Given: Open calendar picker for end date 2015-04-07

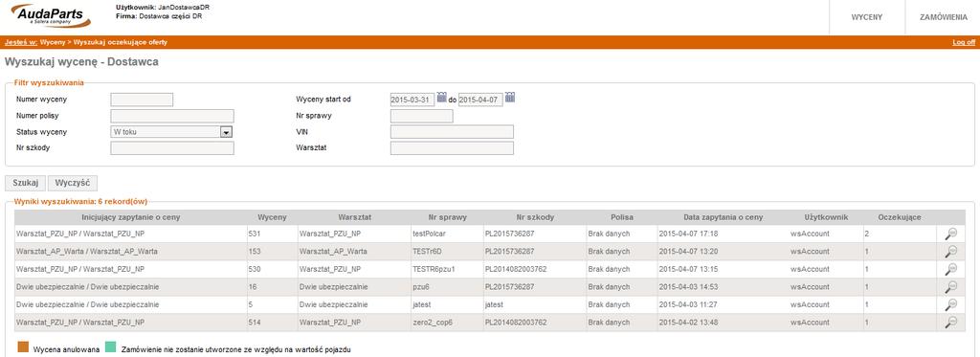Looking at the screenshot, I should tap(510, 98).
